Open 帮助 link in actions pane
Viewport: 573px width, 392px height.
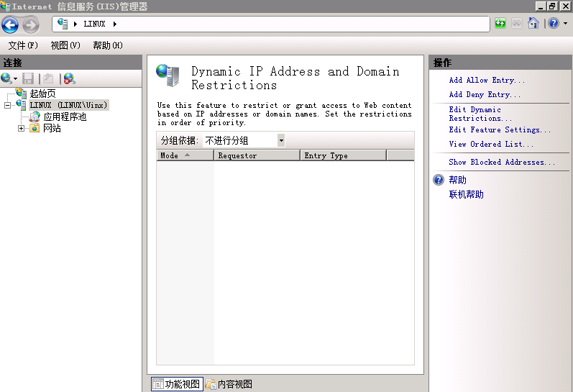(457, 180)
